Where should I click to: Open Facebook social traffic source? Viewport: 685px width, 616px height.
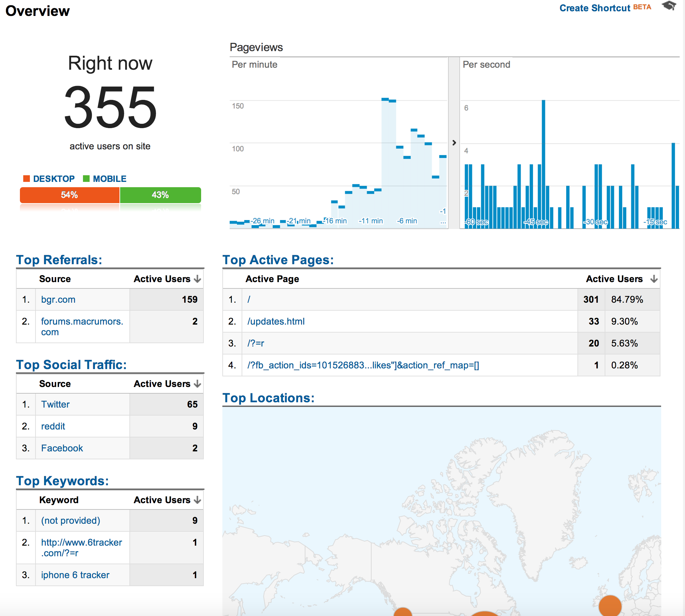(62, 448)
